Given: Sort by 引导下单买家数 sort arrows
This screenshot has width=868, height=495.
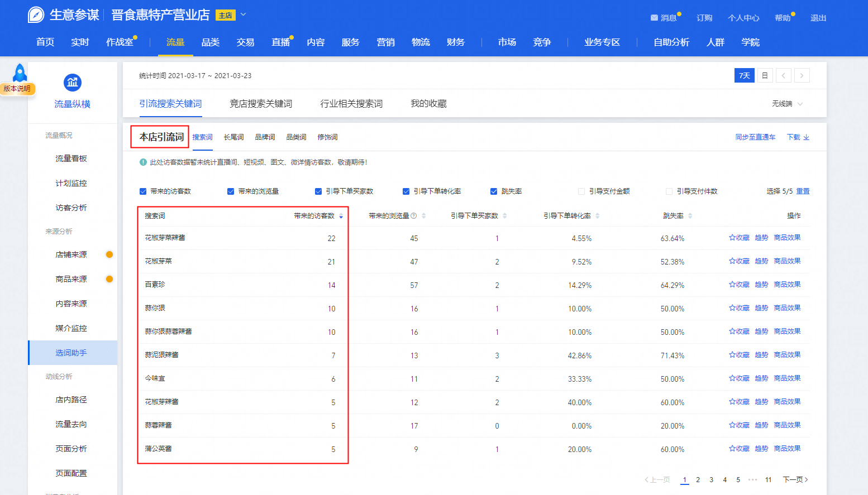Looking at the screenshot, I should 504,216.
